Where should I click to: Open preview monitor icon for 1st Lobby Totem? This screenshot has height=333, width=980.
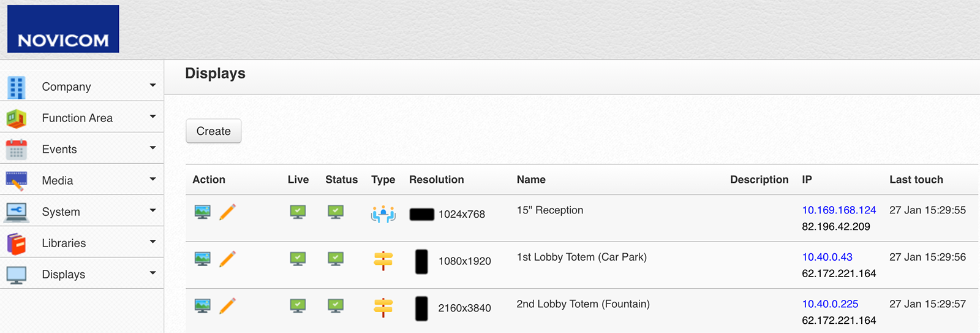(202, 259)
